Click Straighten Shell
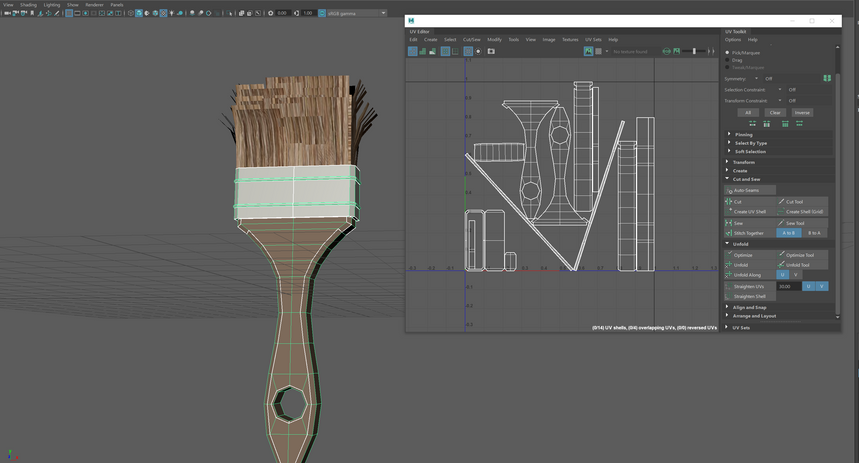Image resolution: width=859 pixels, height=463 pixels. coord(749,296)
